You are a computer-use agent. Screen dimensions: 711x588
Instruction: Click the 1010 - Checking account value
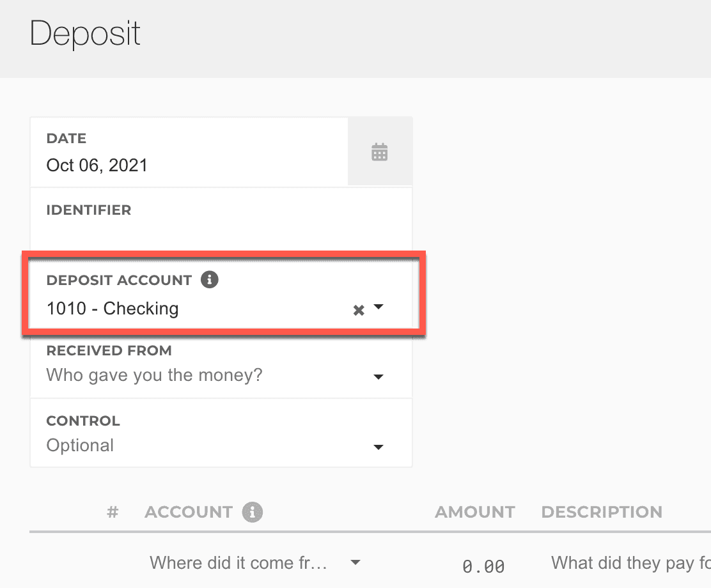[113, 309]
